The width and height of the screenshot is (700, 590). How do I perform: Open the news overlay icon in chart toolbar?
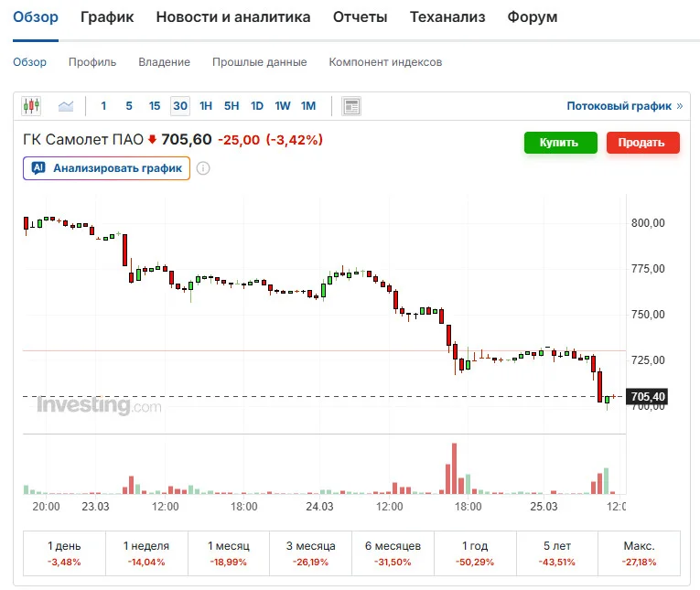pos(351,106)
